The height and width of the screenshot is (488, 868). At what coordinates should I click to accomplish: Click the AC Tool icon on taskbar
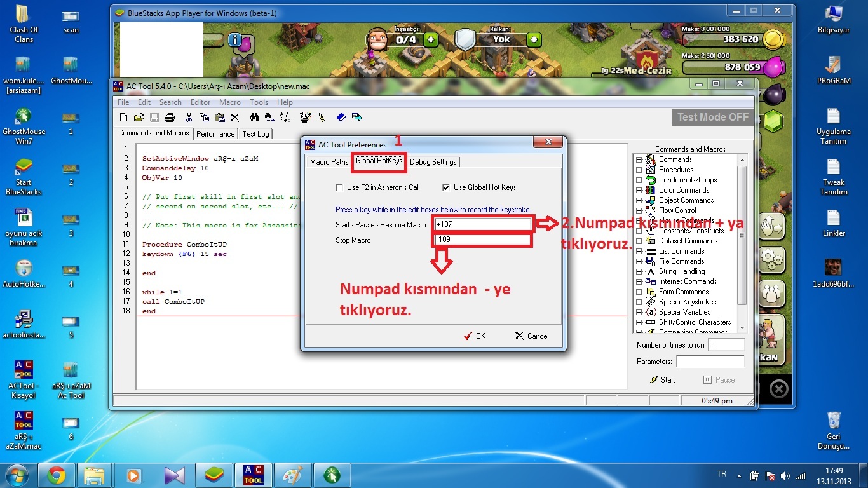click(254, 475)
